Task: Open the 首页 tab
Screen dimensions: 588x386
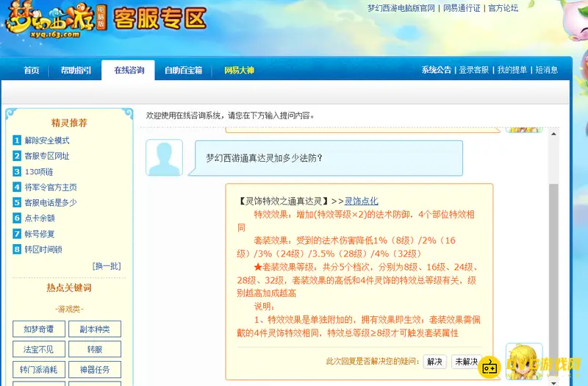Action: click(32, 70)
